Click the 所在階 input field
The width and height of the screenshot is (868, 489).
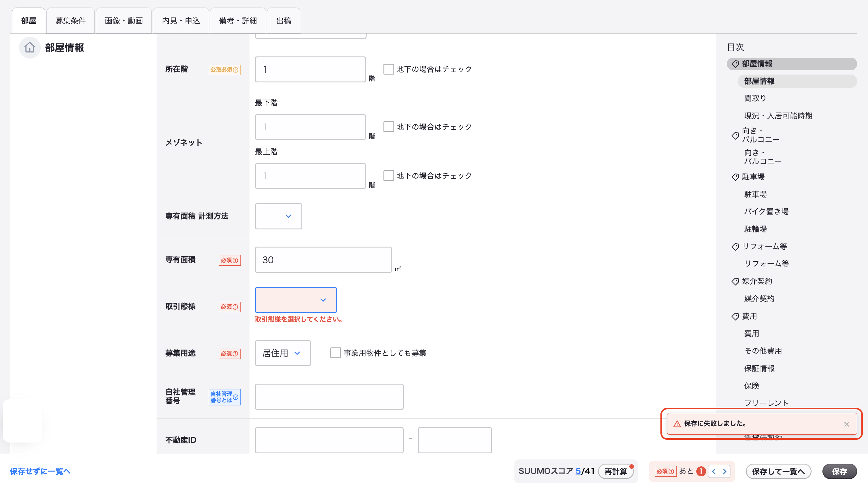(x=310, y=69)
